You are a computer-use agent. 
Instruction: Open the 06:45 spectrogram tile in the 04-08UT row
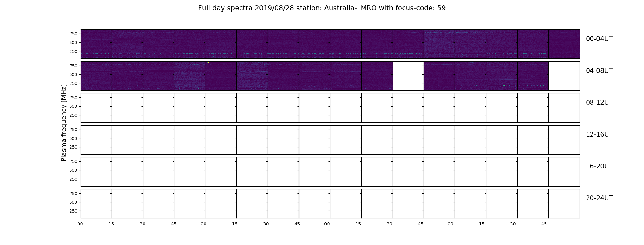439,76
